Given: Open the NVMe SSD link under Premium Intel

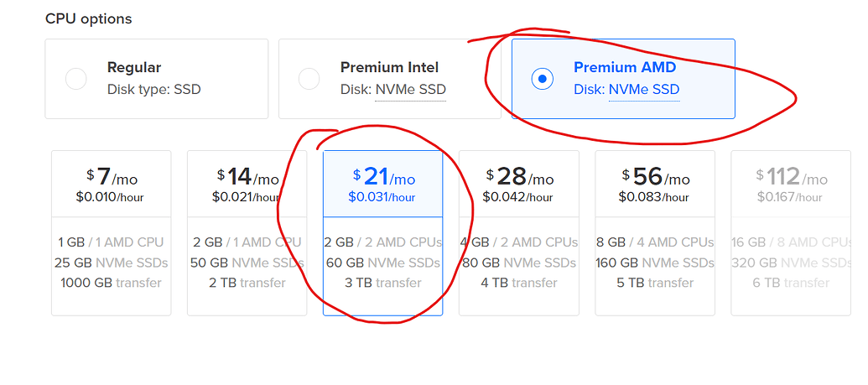Looking at the screenshot, I should (410, 90).
